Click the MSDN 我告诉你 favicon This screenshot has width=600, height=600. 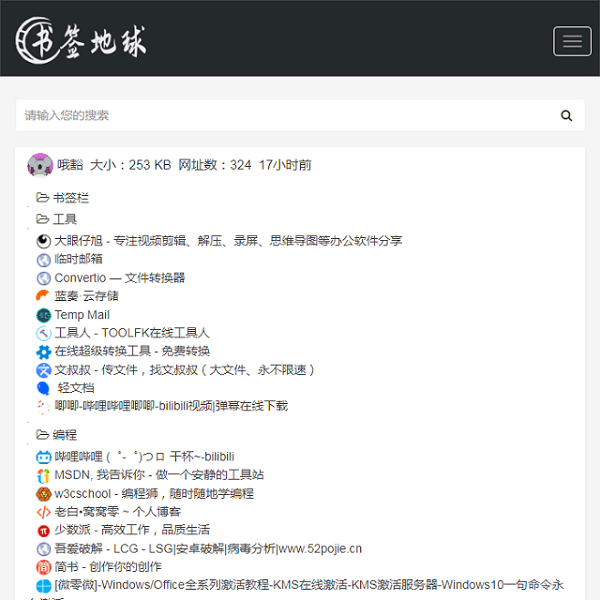point(44,476)
